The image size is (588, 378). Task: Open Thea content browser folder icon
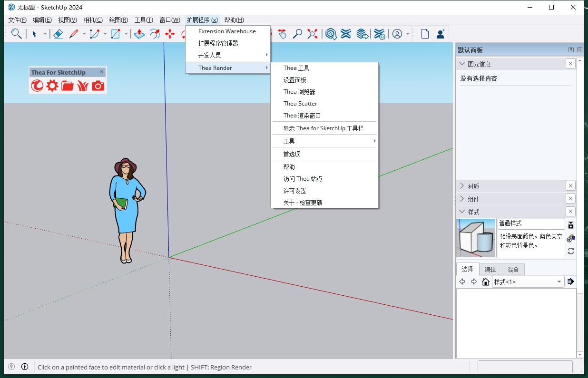tap(68, 86)
